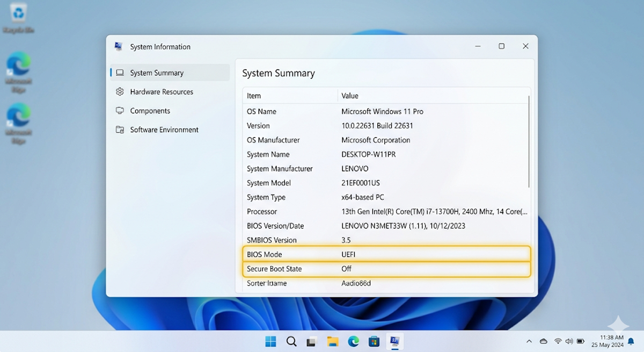Select the value LENOVO
The height and width of the screenshot is (352, 644).
(355, 169)
